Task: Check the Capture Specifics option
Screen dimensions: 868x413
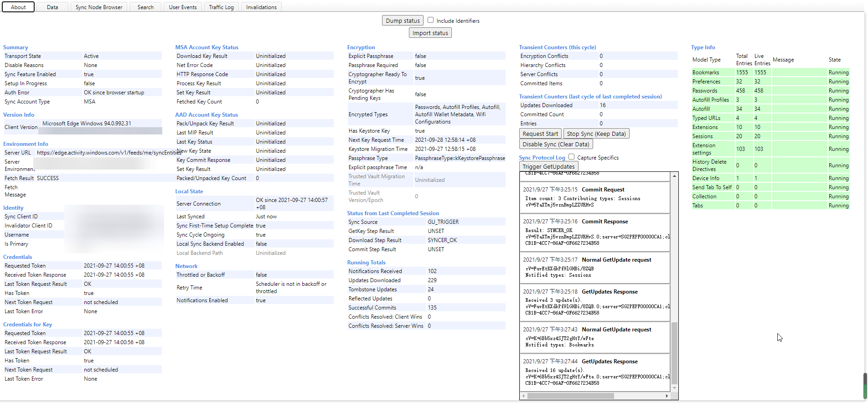Action: [571, 157]
